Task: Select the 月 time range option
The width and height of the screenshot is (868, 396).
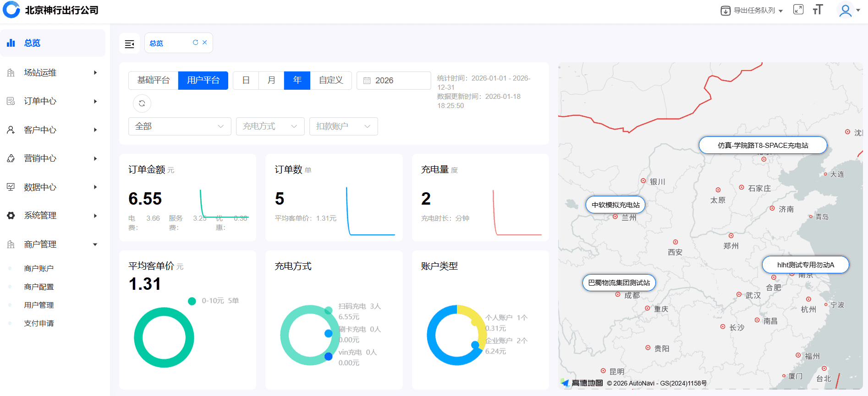Action: [x=271, y=81]
